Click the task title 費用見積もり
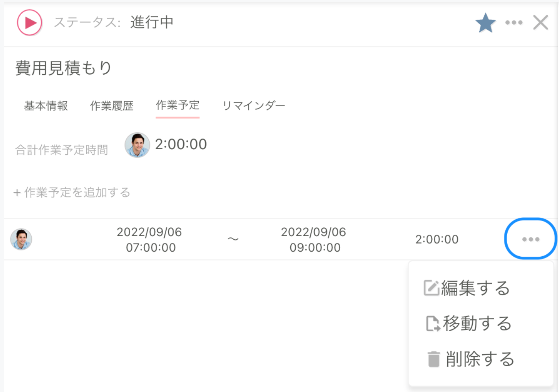Image resolution: width=559 pixels, height=392 pixels. (62, 66)
